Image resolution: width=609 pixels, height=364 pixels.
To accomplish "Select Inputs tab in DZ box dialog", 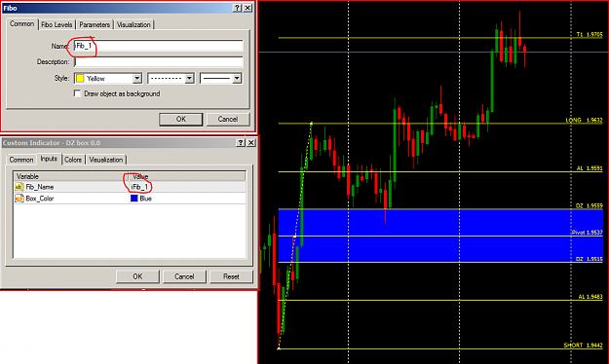I will click(49, 159).
